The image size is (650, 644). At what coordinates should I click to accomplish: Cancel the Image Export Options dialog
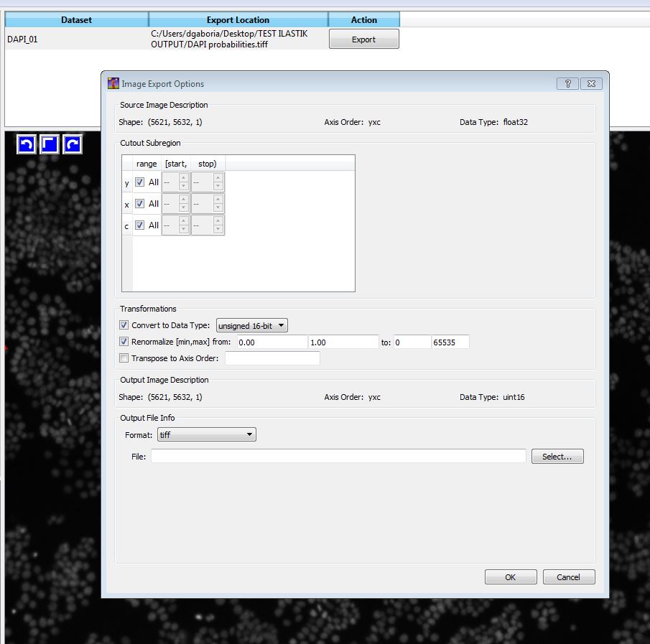[x=568, y=577]
